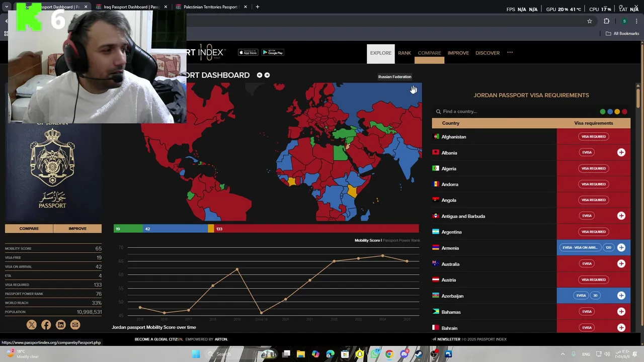Open the Google Play download badge

273,52
